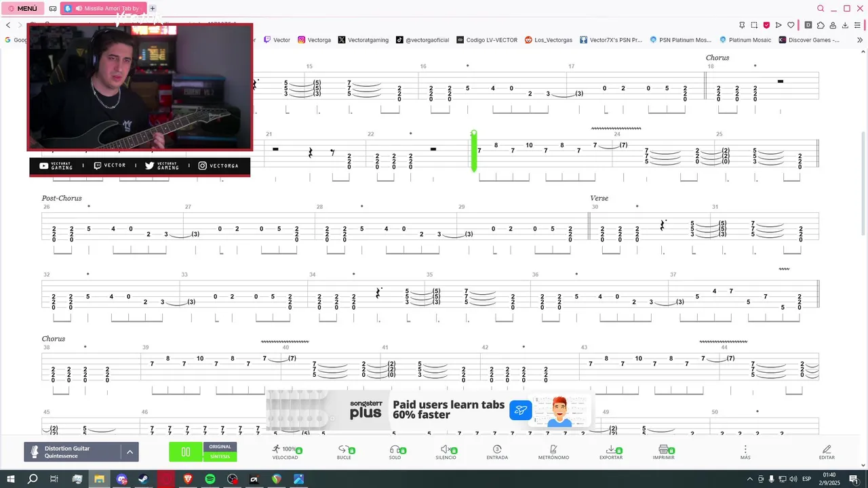868x488 pixels.
Task: Switch audio source to ORIGINAL
Action: point(220,447)
